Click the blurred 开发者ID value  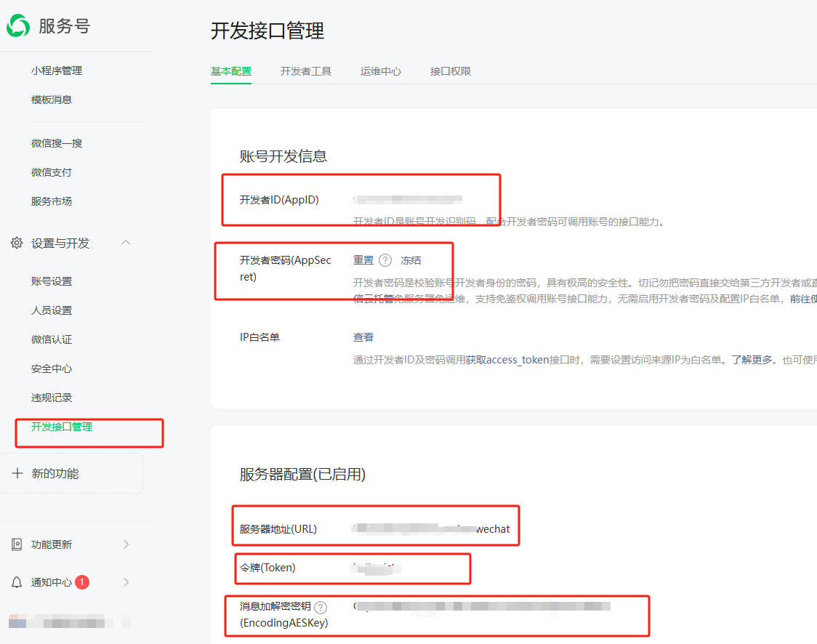[x=408, y=200]
